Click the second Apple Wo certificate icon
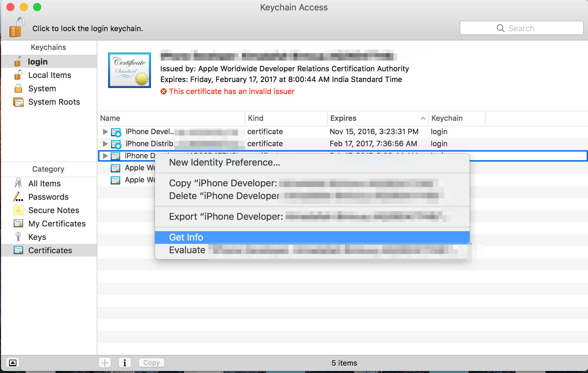Viewport: 588px width, 373px height. 115,180
